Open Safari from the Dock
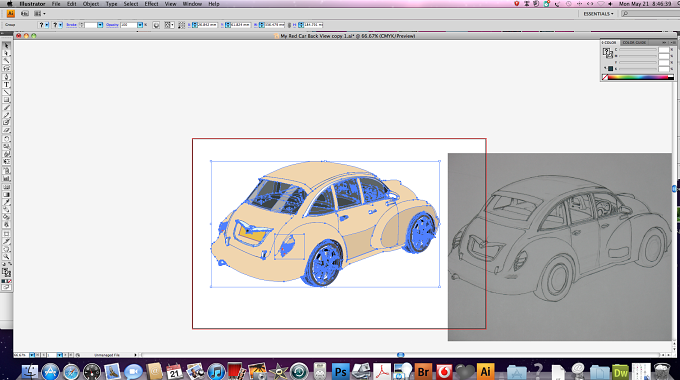This screenshot has width=680, height=380. click(x=71, y=372)
